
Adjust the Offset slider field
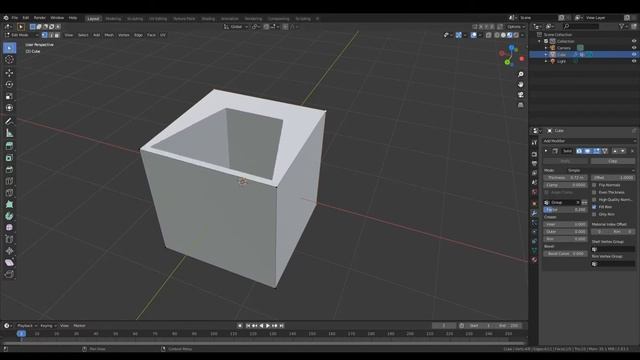613,178
